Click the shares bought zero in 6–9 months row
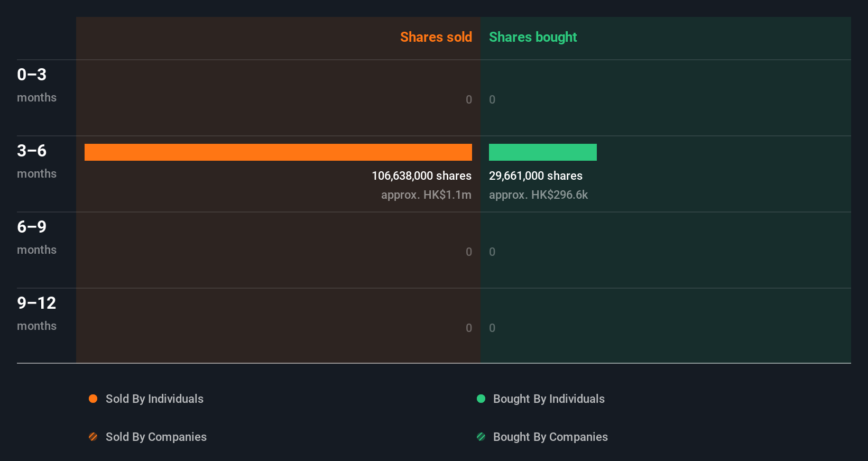This screenshot has width=868, height=461. pyautogui.click(x=492, y=252)
